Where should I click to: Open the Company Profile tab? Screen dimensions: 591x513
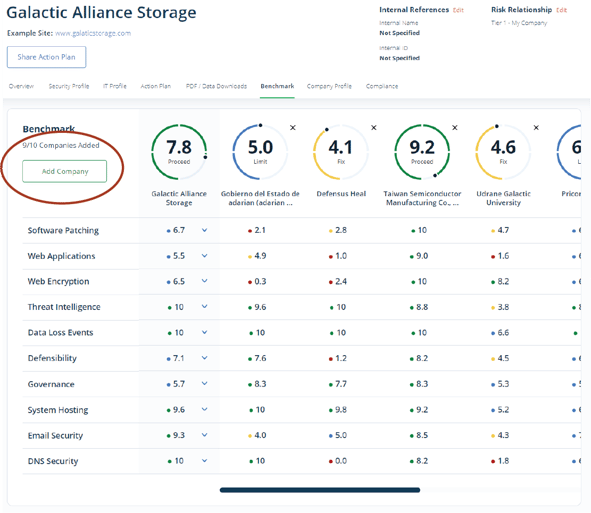(329, 86)
